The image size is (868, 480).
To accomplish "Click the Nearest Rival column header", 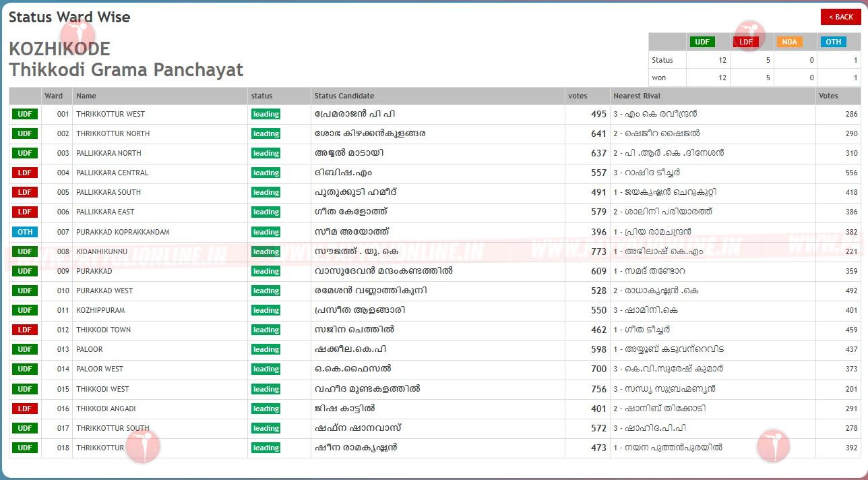I will point(636,96).
